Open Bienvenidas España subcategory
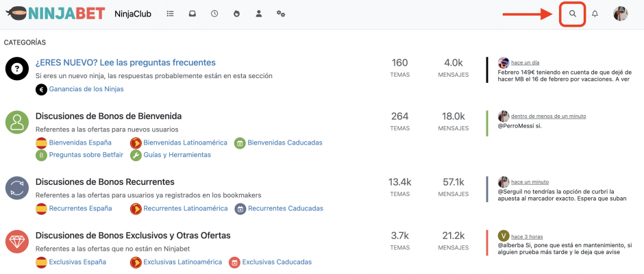Screen dimensions: 644x274 (80, 142)
